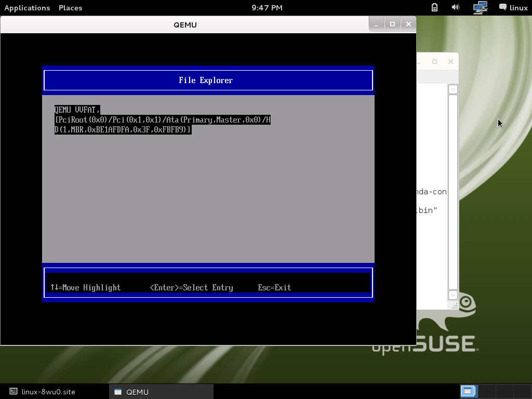Maximize the QEMU window
Image resolution: width=532 pixels, height=399 pixels.
tap(393, 24)
